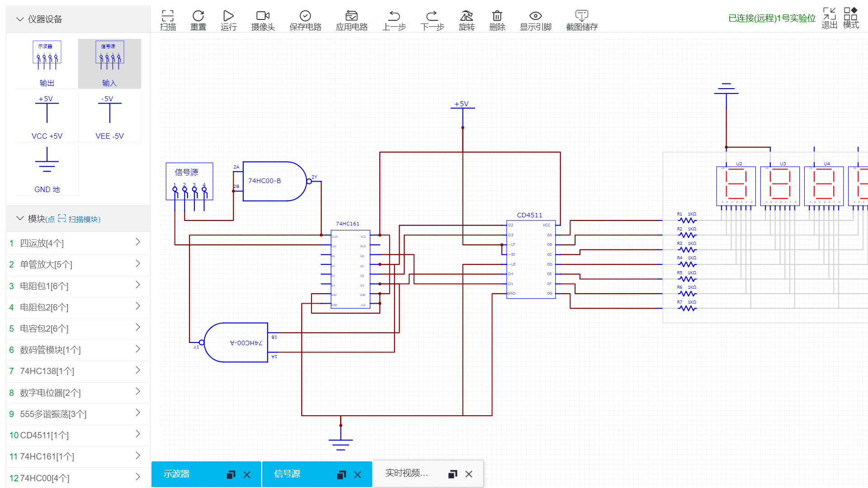Open the real-time video tab
This screenshot has width=868, height=488.
(x=406, y=474)
